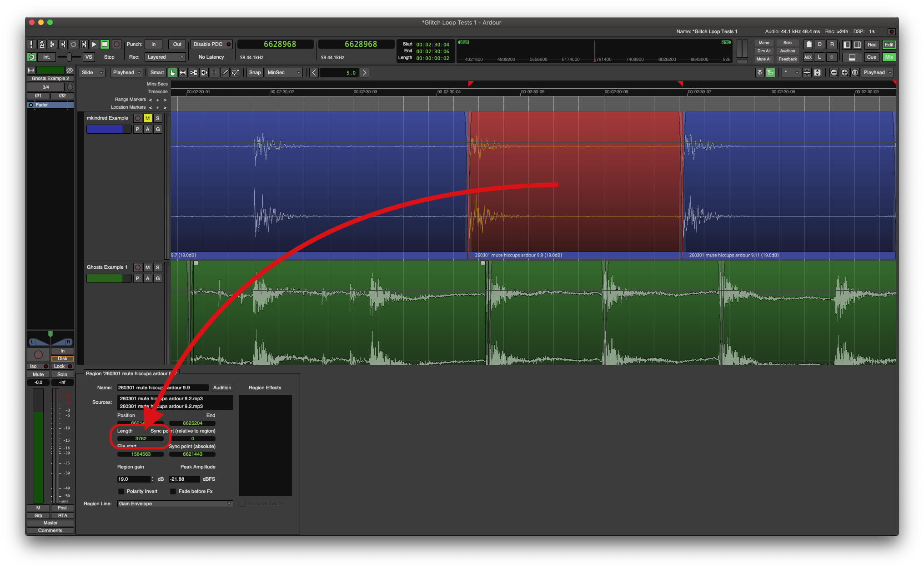Adjust the shuttle speed slider
The height and width of the screenshot is (569, 924).
click(69, 57)
